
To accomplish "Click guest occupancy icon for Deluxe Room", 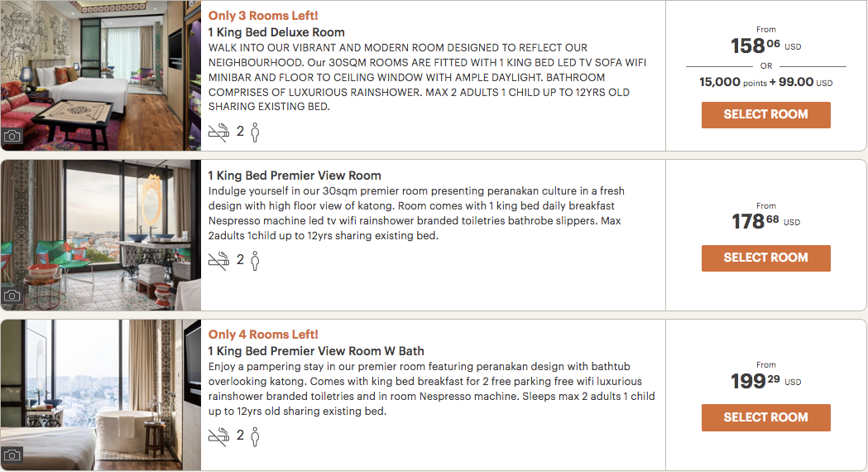I will click(255, 131).
